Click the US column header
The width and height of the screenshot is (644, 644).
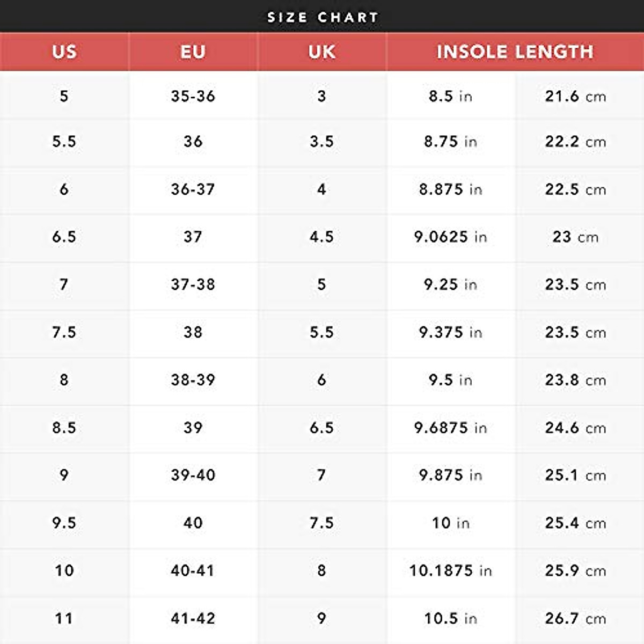[x=64, y=52]
